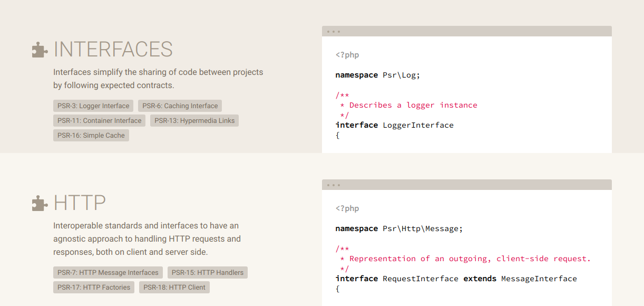Open the PSR-18: HTTP Client badge

point(174,287)
